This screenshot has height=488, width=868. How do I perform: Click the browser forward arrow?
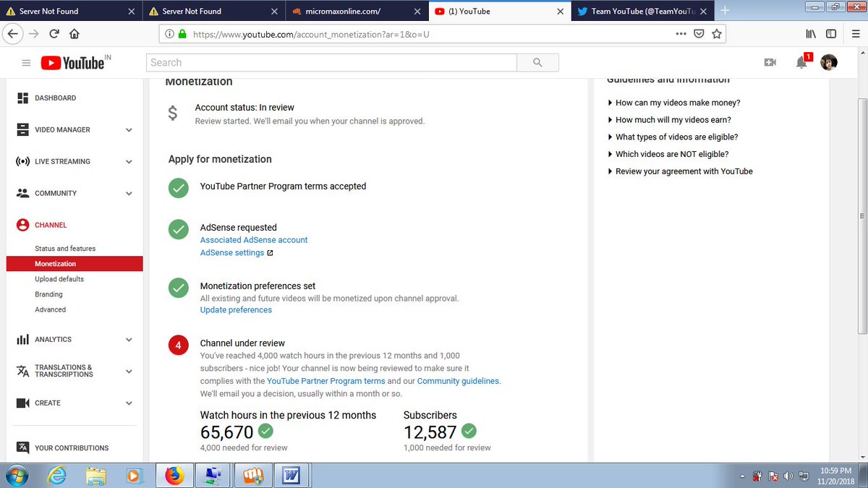pos(33,34)
